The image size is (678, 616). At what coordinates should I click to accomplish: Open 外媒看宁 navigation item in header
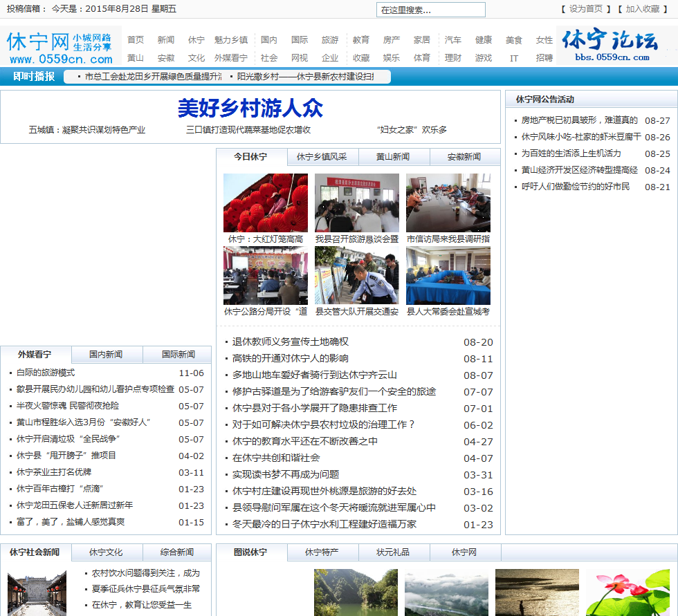pos(231,58)
